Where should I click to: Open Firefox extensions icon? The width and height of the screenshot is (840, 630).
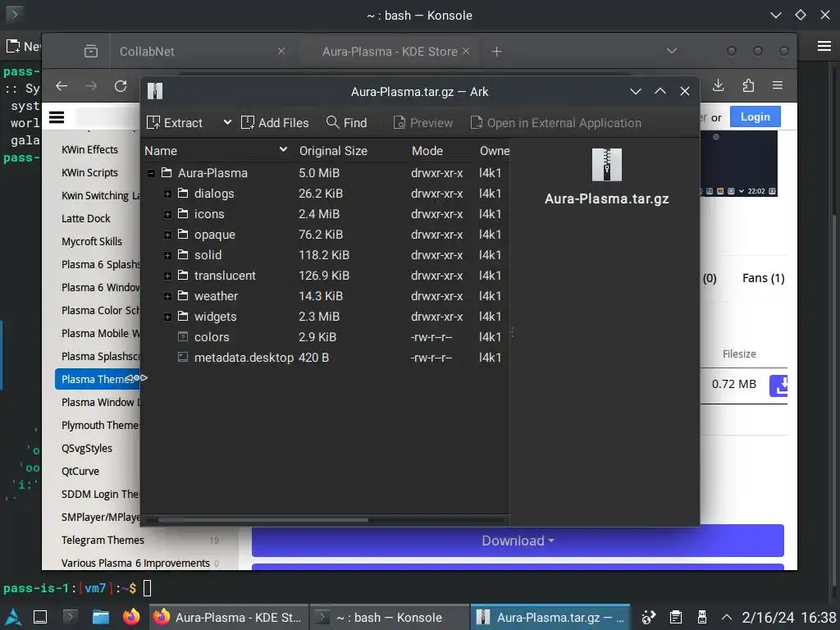(748, 85)
